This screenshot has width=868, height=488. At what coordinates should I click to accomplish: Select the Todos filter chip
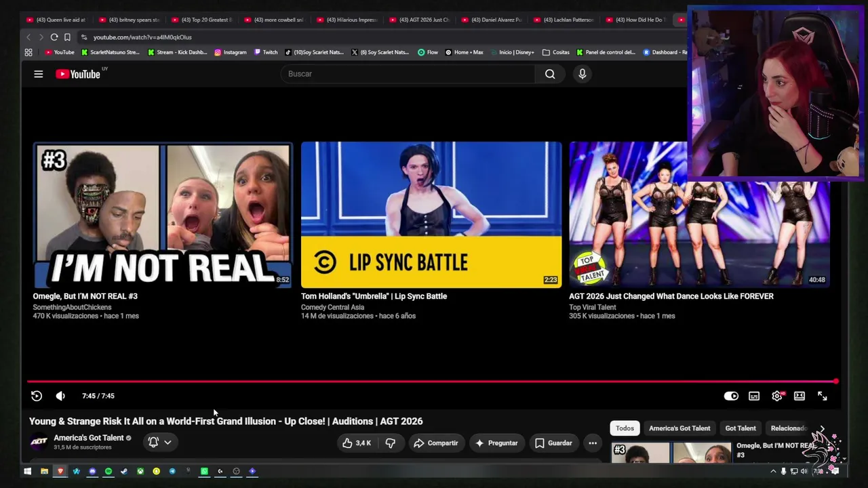pyautogui.click(x=625, y=428)
